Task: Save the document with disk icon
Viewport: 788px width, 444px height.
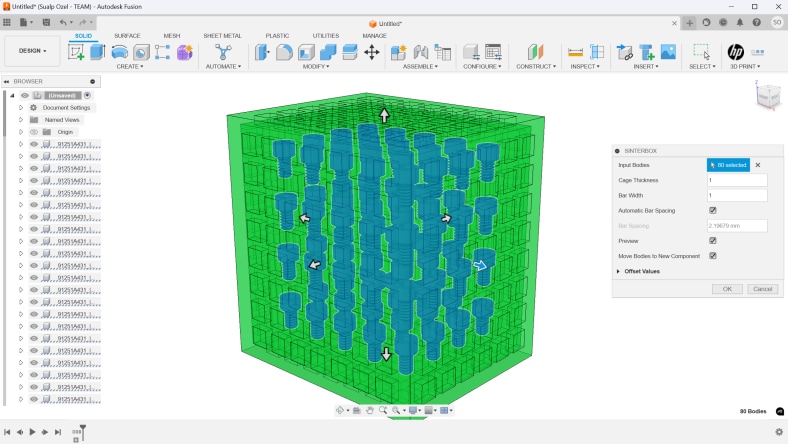Action: (x=46, y=22)
